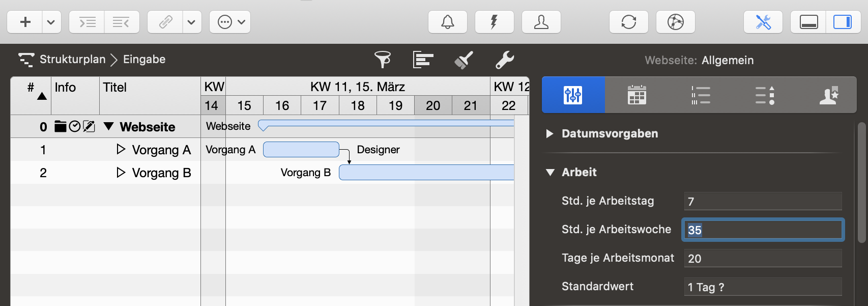Click the filter funnel icon
868x306 pixels.
383,60
